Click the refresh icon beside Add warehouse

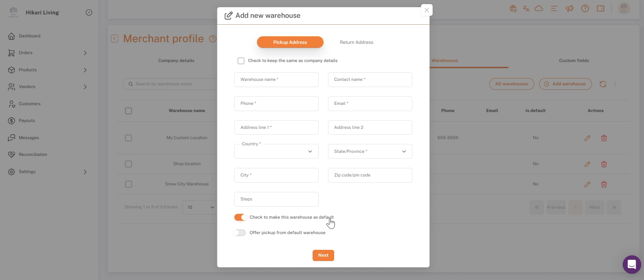tap(603, 84)
